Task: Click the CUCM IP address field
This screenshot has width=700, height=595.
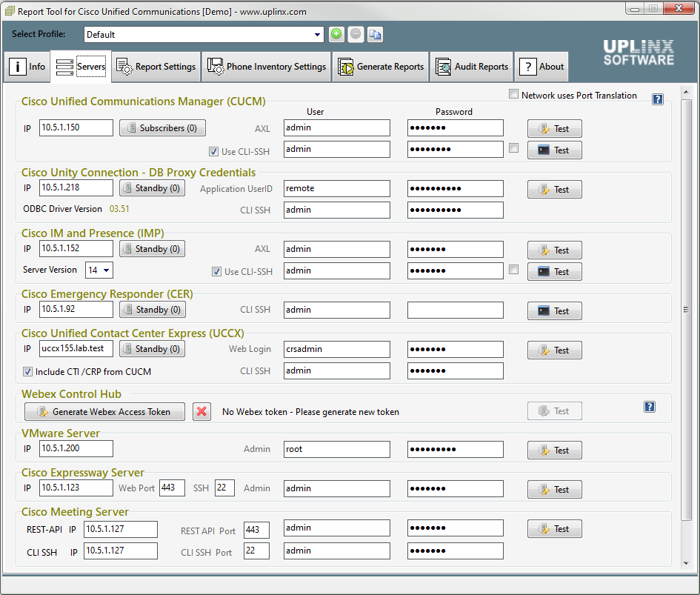Action: click(76, 127)
